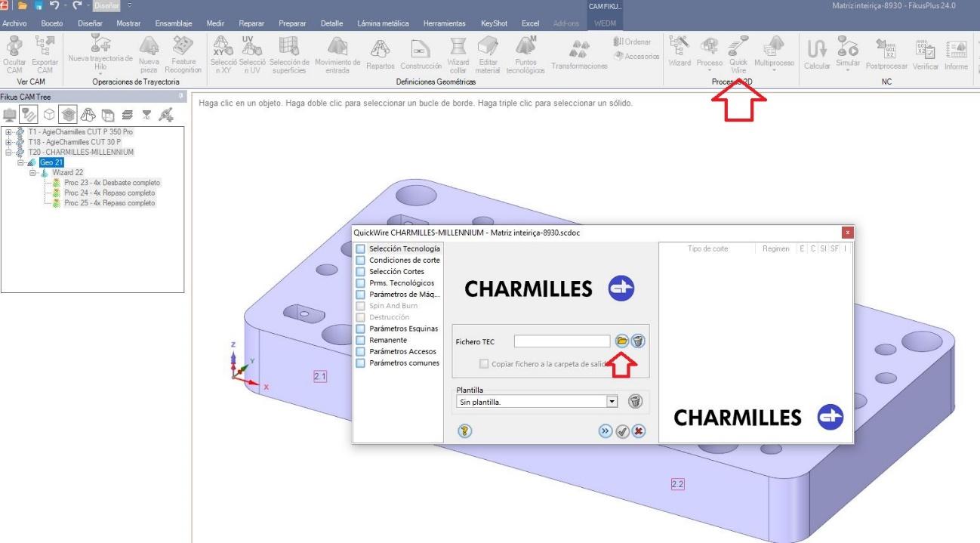This screenshot has width=980, height=543.
Task: Toggle the Condiciones de corte checkbox
Action: click(x=361, y=260)
